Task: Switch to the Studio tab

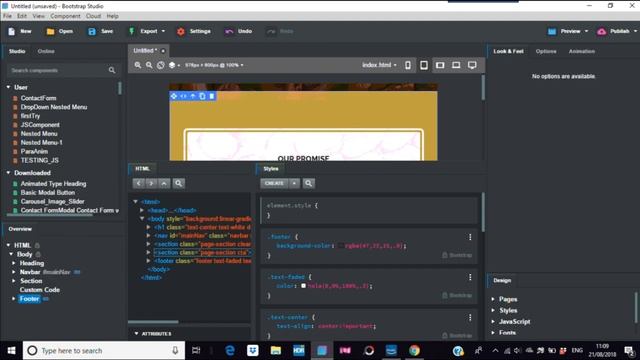Action: tap(17, 51)
